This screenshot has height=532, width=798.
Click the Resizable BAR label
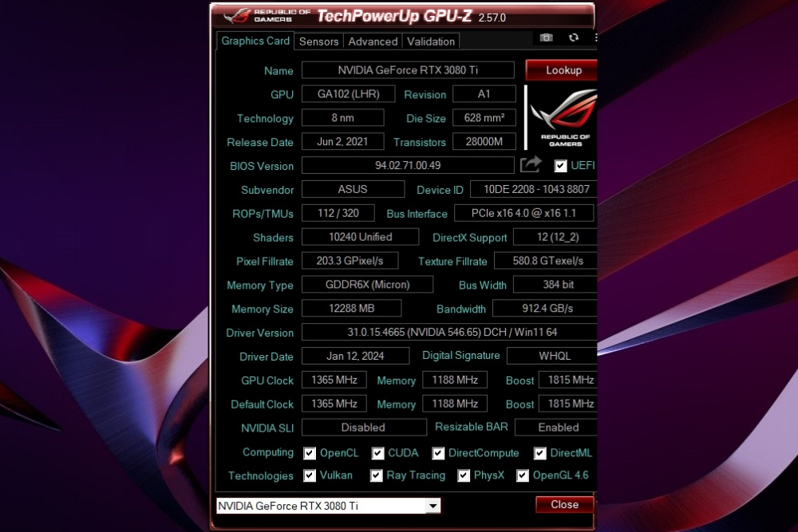[x=472, y=427]
